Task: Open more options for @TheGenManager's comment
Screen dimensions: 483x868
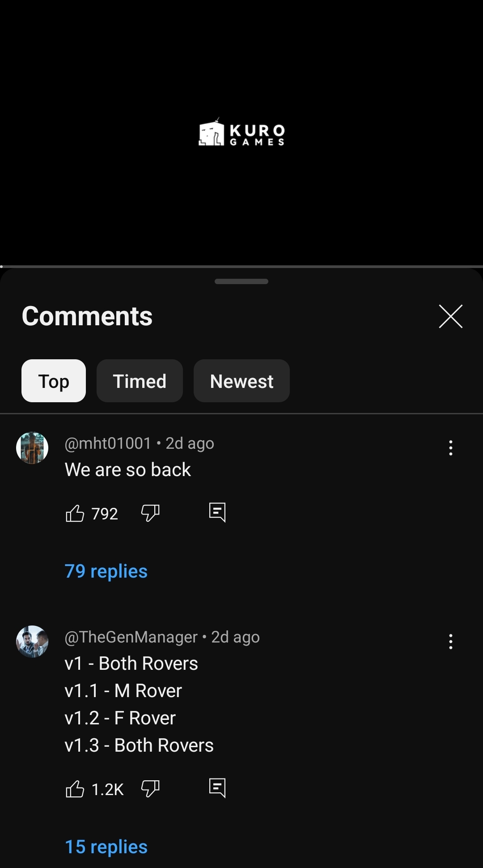Action: click(451, 642)
